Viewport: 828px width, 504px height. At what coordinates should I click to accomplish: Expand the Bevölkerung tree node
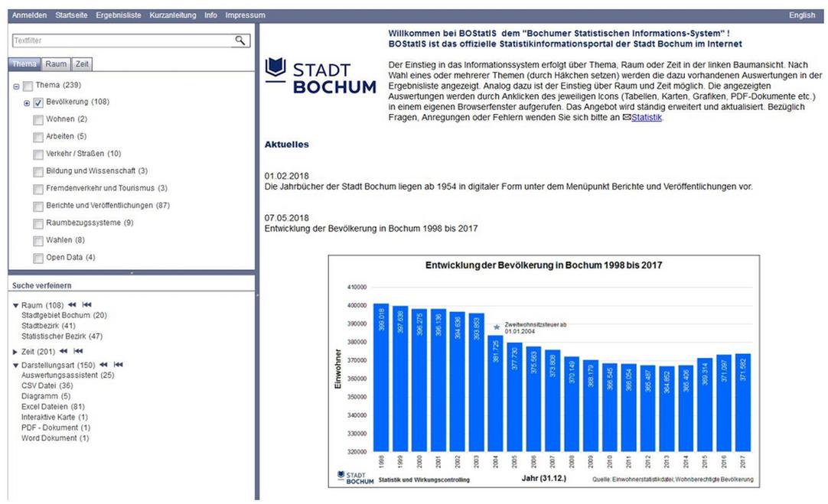(x=25, y=103)
